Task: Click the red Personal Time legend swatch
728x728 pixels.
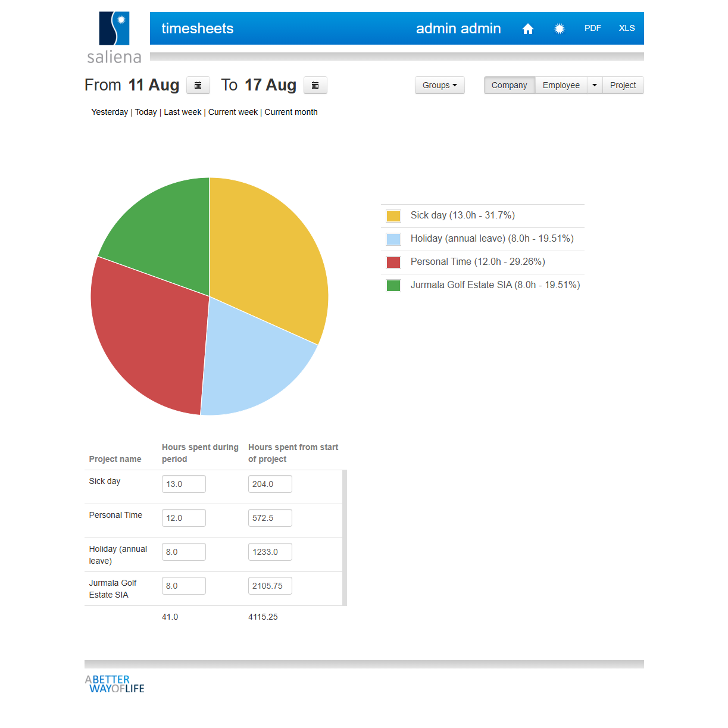Action: click(393, 262)
